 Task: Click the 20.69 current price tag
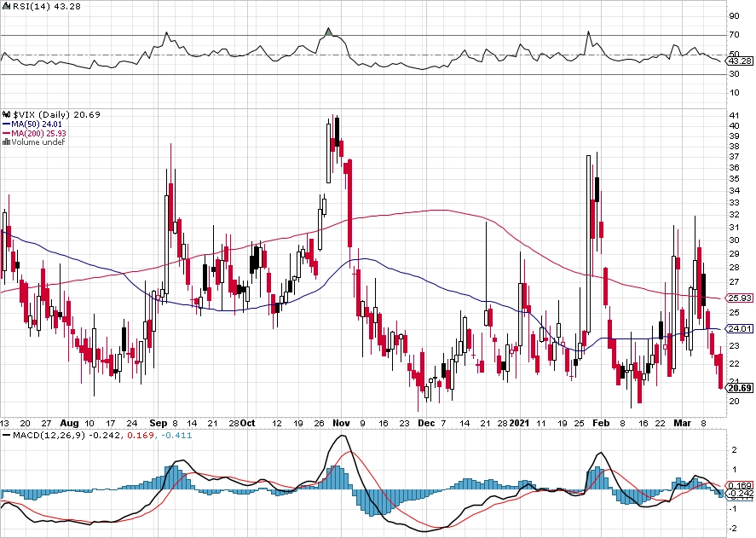[740, 388]
